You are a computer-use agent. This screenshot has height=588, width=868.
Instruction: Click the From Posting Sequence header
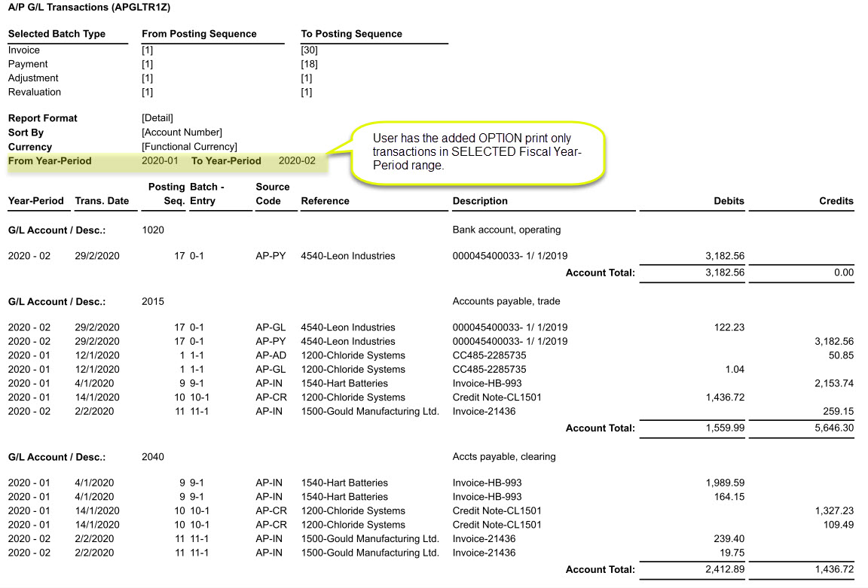pyautogui.click(x=199, y=34)
